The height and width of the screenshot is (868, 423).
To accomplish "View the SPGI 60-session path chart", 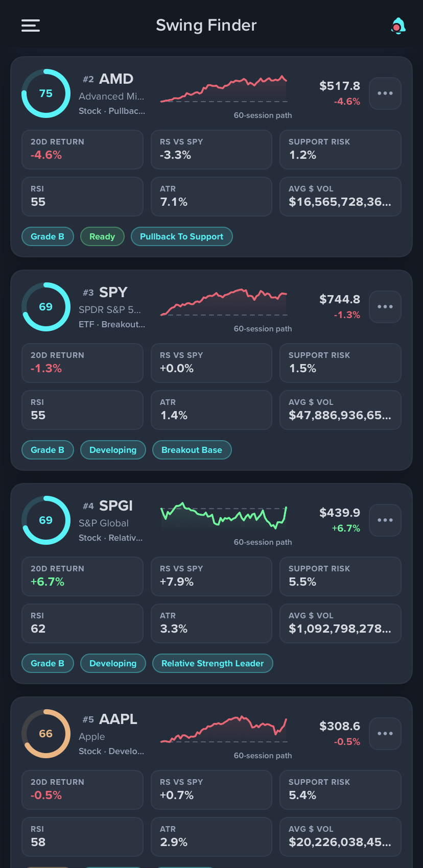I will tap(224, 516).
